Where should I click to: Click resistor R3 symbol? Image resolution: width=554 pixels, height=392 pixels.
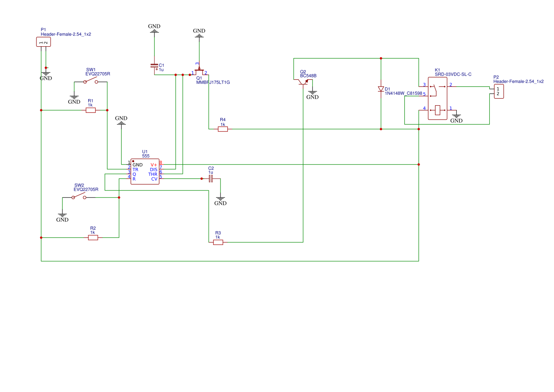pyautogui.click(x=218, y=242)
